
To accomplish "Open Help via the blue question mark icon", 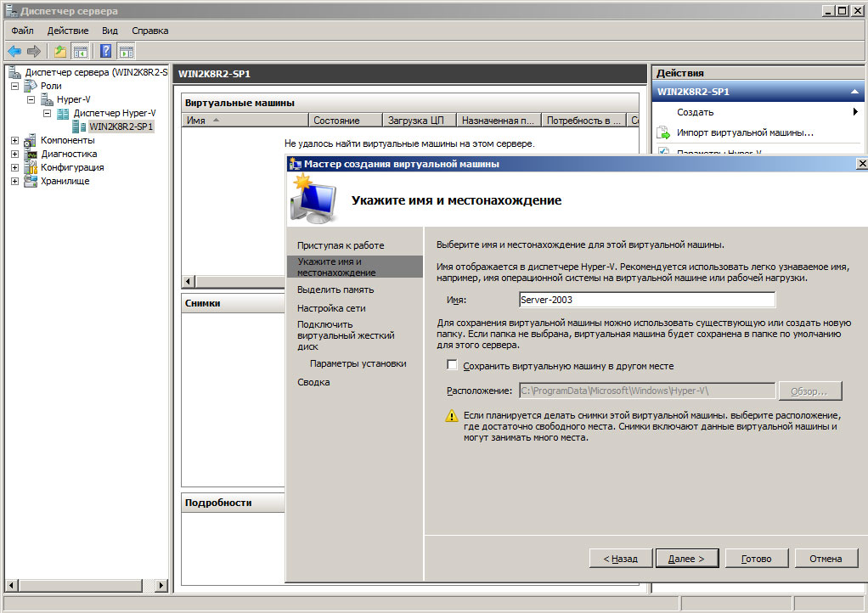I will (x=105, y=52).
